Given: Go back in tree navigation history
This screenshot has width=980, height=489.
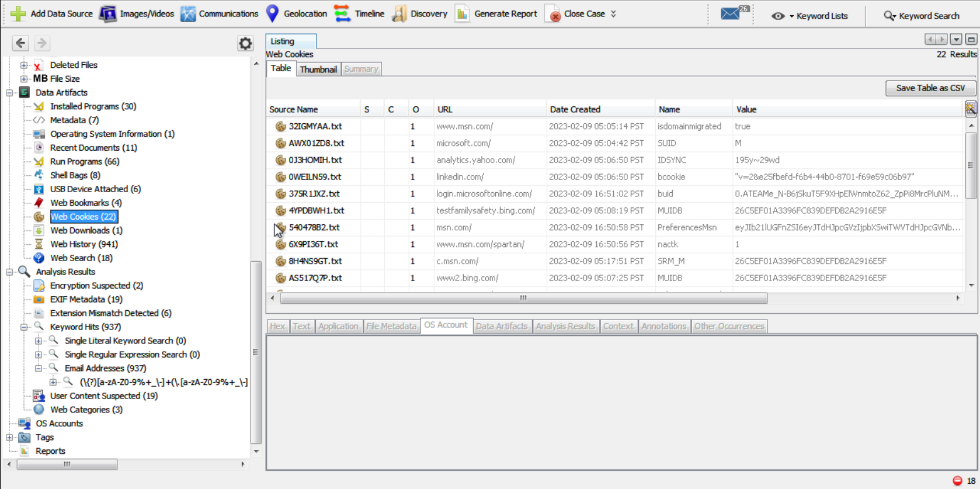Looking at the screenshot, I should pos(20,43).
